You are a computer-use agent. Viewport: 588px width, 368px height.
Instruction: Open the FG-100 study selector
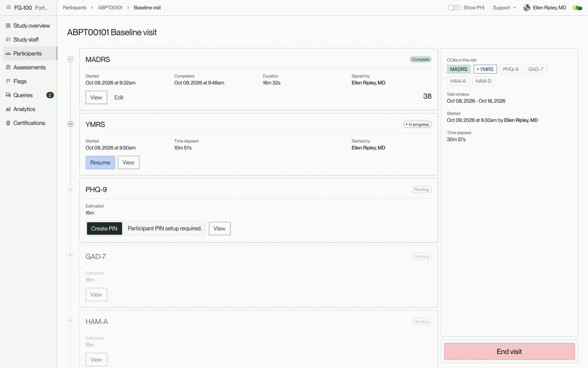point(31,8)
